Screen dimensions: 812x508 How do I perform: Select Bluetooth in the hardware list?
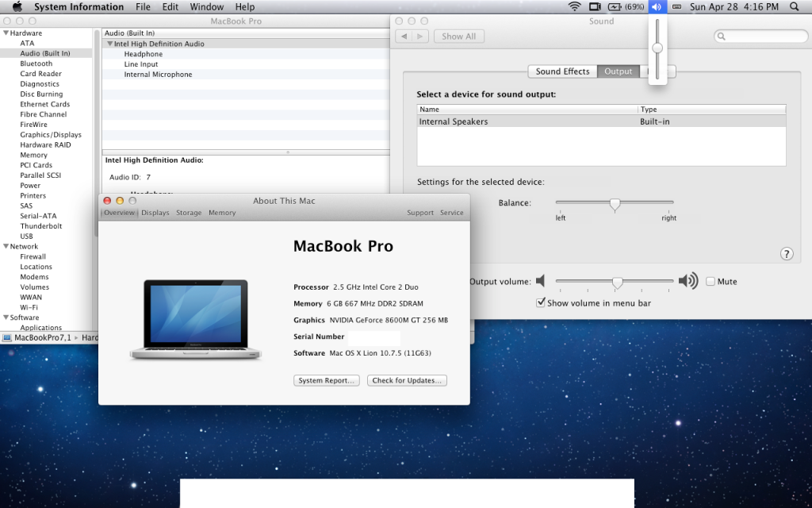36,63
